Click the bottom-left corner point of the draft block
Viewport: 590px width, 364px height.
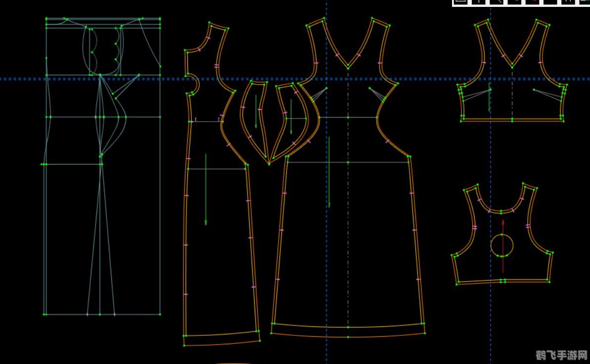pyautogui.click(x=45, y=314)
